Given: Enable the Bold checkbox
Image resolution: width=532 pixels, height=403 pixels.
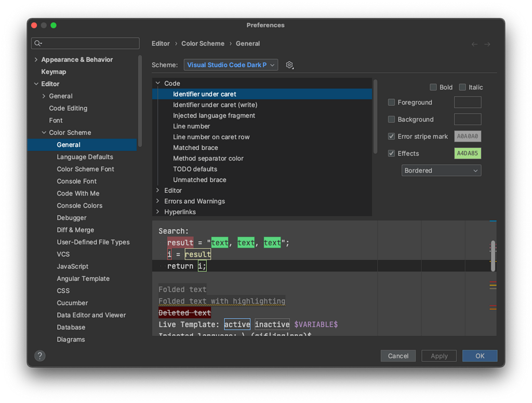Looking at the screenshot, I should coord(433,87).
